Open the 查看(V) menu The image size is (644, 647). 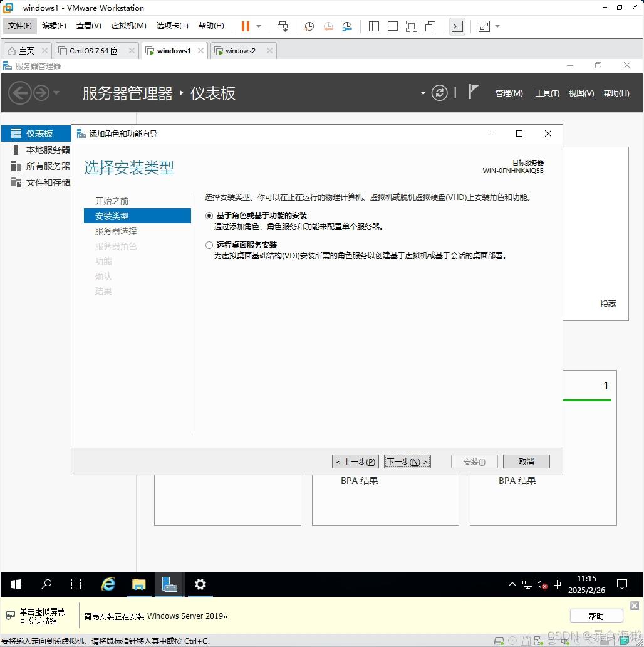point(88,26)
